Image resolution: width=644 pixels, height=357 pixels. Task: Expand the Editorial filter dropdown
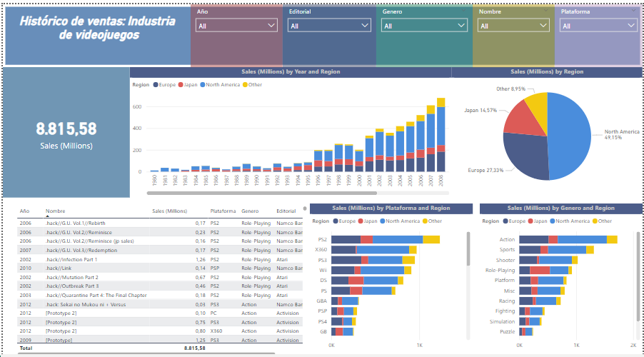coord(329,26)
